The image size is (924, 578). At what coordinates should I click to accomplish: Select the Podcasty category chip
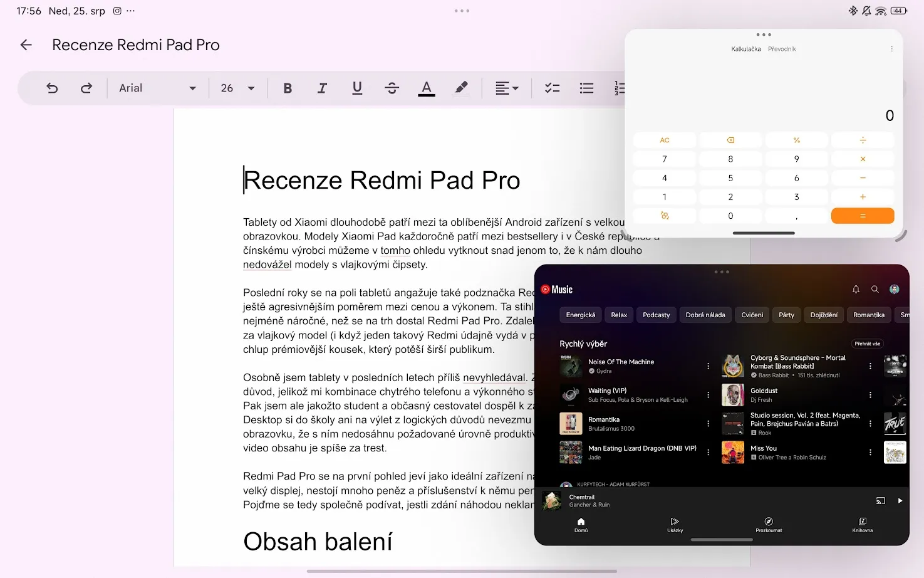click(656, 315)
